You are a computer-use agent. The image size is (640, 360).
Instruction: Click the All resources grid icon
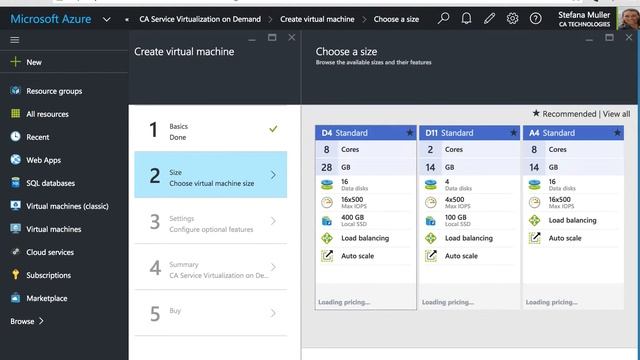click(x=16, y=113)
